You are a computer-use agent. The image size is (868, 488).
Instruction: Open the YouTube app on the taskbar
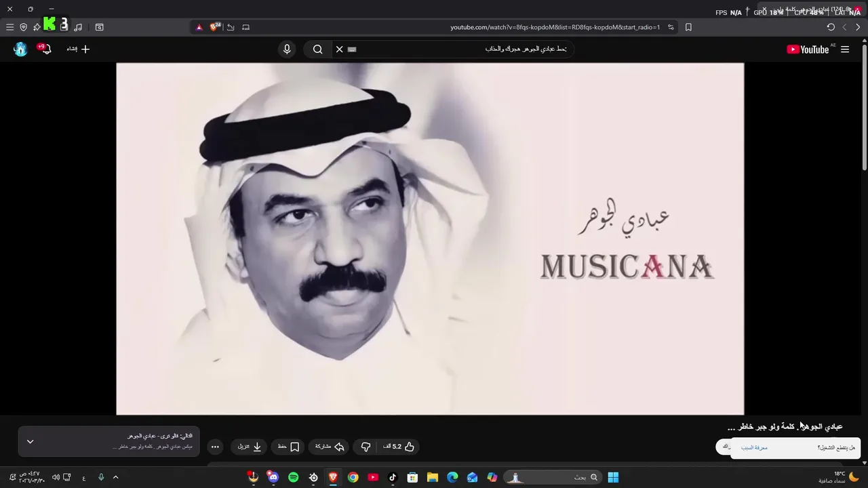tap(373, 477)
